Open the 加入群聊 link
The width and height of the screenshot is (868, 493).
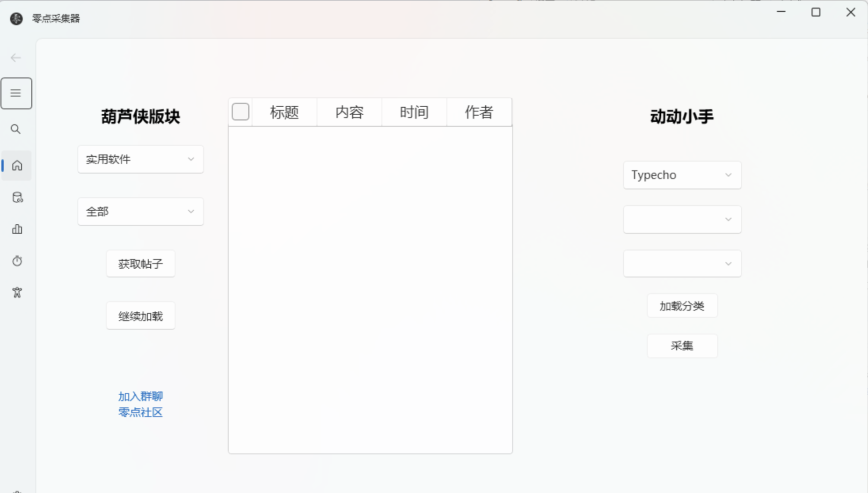(140, 397)
